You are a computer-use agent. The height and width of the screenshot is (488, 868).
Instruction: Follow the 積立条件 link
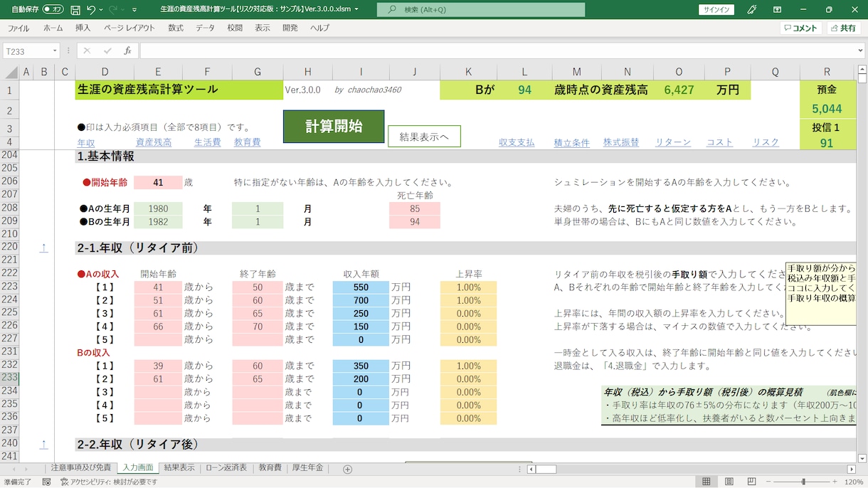tap(572, 142)
